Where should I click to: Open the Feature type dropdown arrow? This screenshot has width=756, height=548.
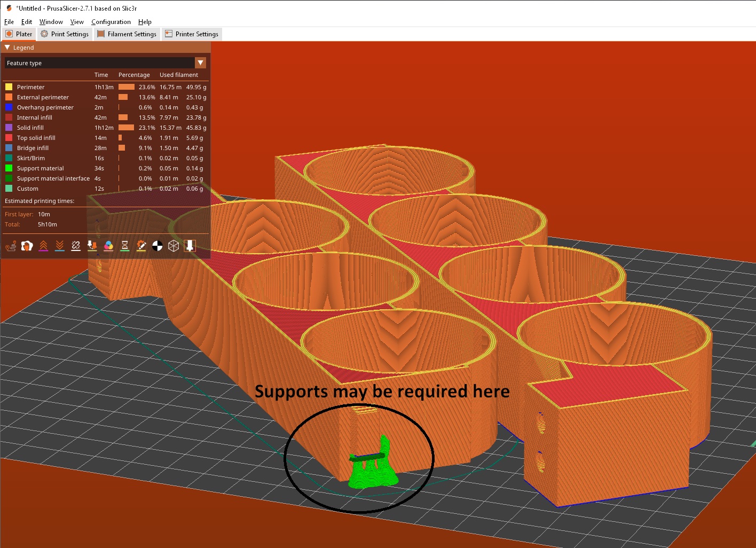(x=200, y=63)
